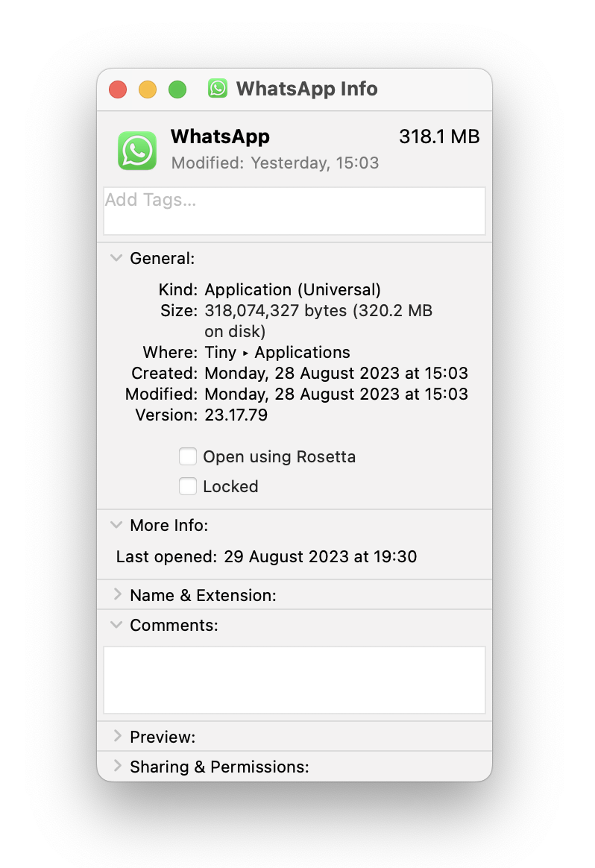Click the large WhatsApp app icon
The height and width of the screenshot is (868, 595).
136,151
